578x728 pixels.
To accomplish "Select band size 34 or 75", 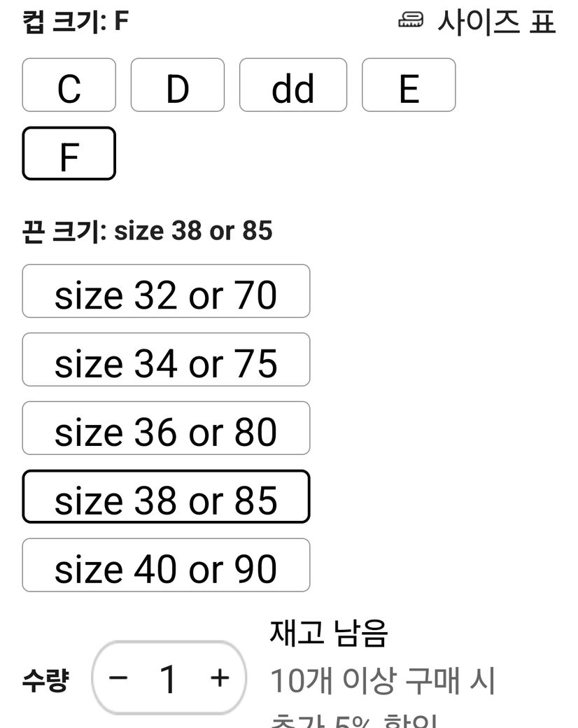I will [166, 360].
